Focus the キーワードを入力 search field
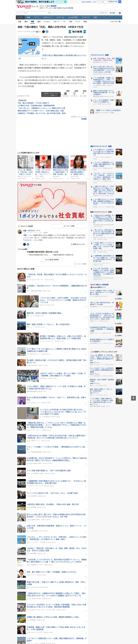 coord(32,13)
